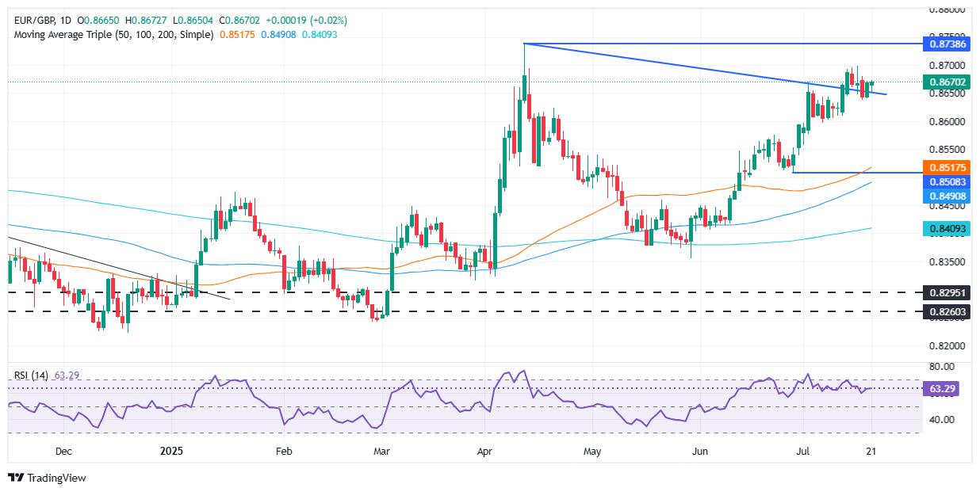980x492 pixels.
Task: Click the RSI scale value 40.00
Action: tap(942, 419)
